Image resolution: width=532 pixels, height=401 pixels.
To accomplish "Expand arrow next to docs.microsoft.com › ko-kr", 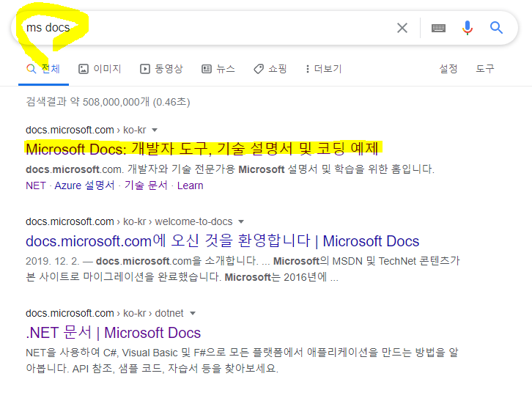I will coord(155,130).
